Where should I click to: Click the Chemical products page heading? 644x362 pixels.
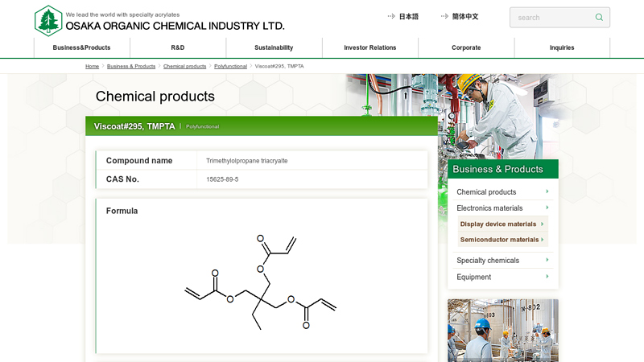click(x=155, y=96)
